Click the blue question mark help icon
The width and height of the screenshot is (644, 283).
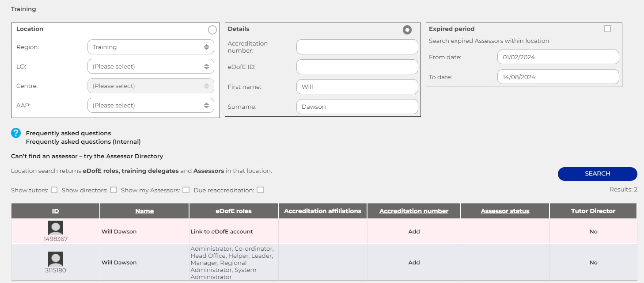click(x=16, y=133)
